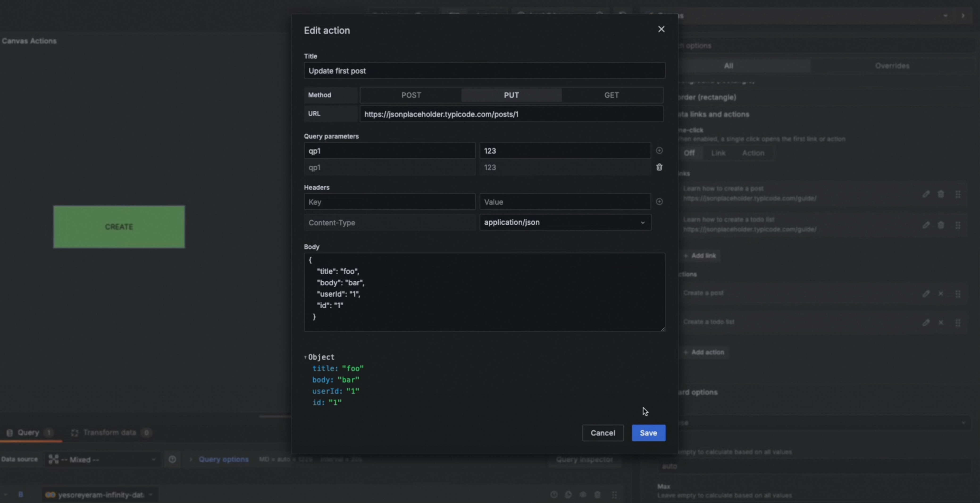Viewport: 980px width, 503px height.
Task: Edit the Learn how to create a todo list link
Action: click(926, 225)
